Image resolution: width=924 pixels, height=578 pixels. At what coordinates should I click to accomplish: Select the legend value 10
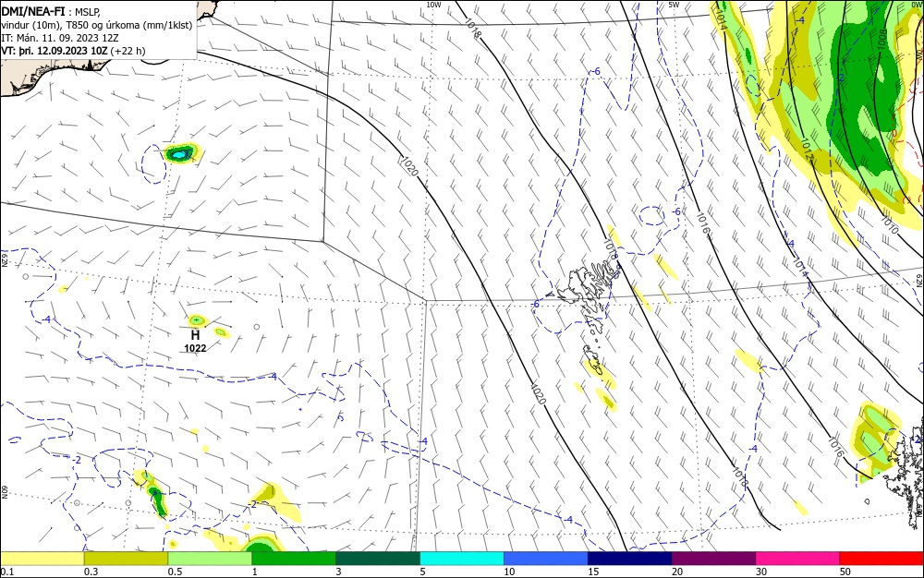[509, 572]
